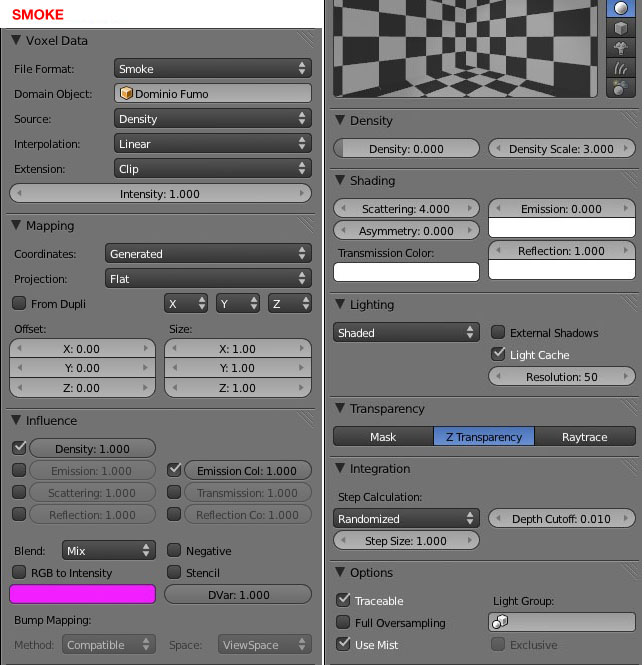Open the X axis mapping dropdown
Image resolution: width=644 pixels, height=665 pixels.
point(186,304)
